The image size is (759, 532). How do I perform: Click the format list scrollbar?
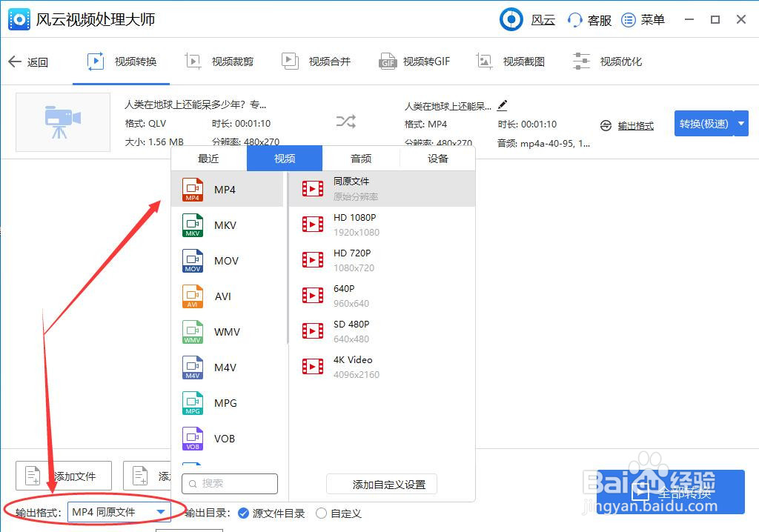click(288, 258)
